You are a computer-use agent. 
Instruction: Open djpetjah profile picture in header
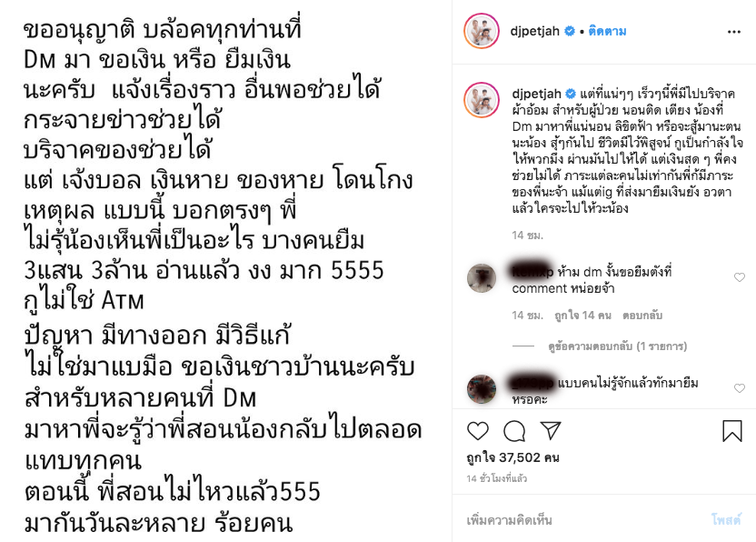pyautogui.click(x=482, y=31)
